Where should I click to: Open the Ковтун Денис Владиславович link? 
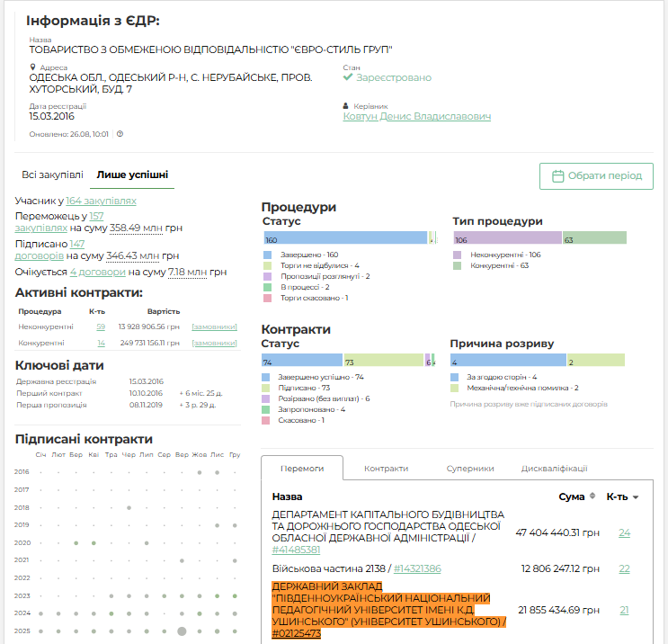coord(416,116)
